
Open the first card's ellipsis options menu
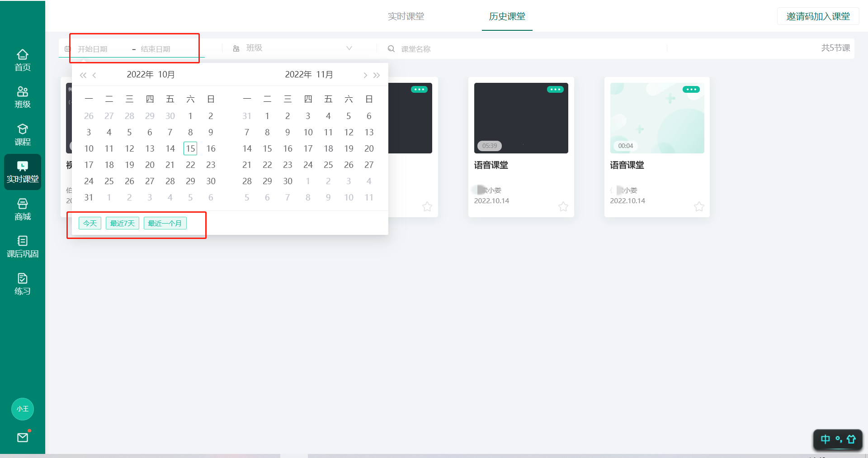[419, 89]
